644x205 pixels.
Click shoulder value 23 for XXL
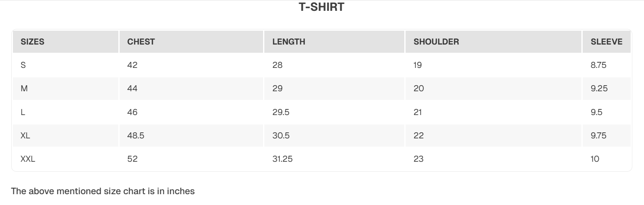(419, 159)
